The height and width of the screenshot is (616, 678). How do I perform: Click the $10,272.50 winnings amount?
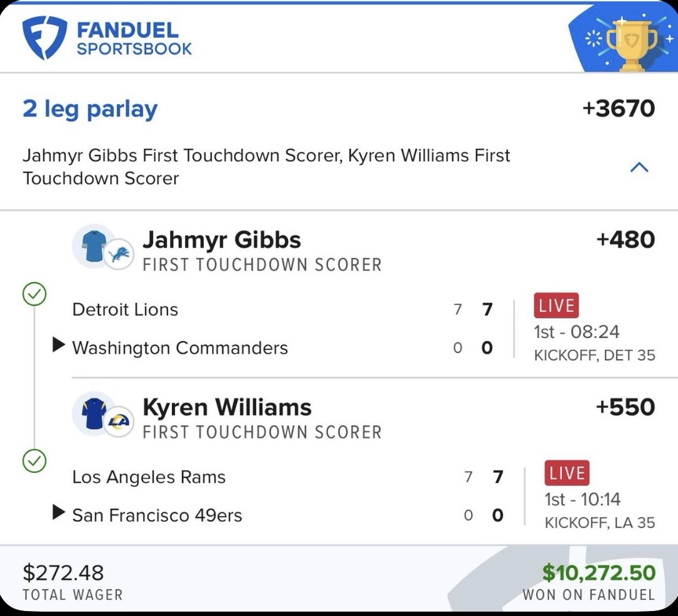tap(598, 573)
